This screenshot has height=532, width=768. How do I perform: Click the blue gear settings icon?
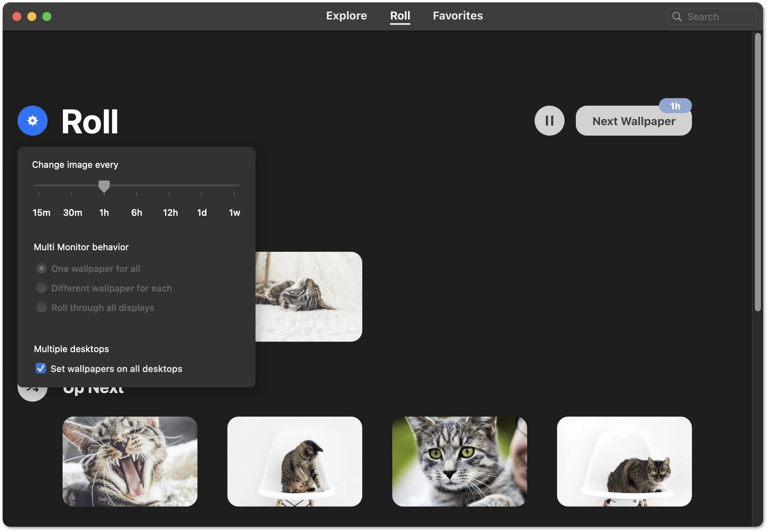coord(33,121)
